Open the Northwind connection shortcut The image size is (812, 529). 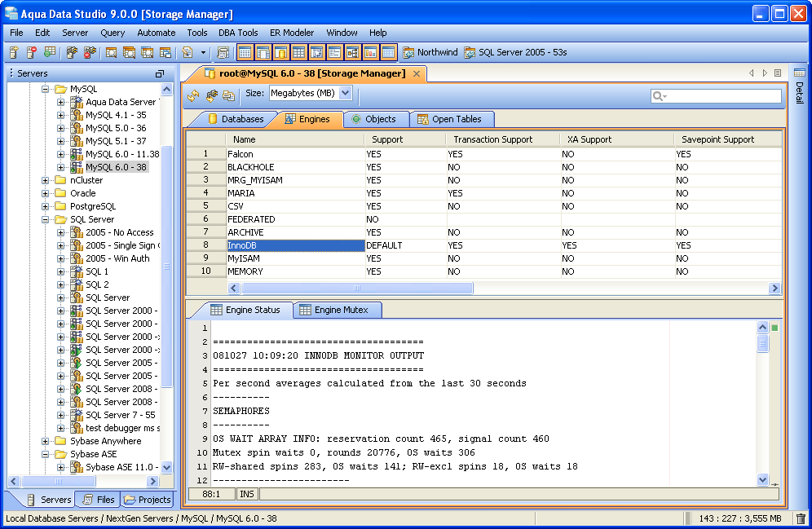pos(430,52)
